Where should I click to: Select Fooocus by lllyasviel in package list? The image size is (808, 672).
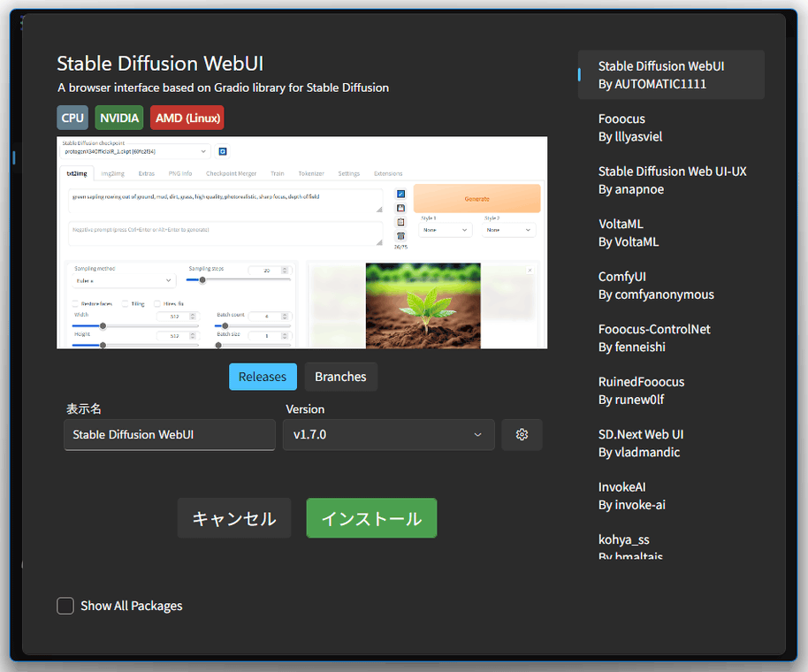tap(671, 127)
